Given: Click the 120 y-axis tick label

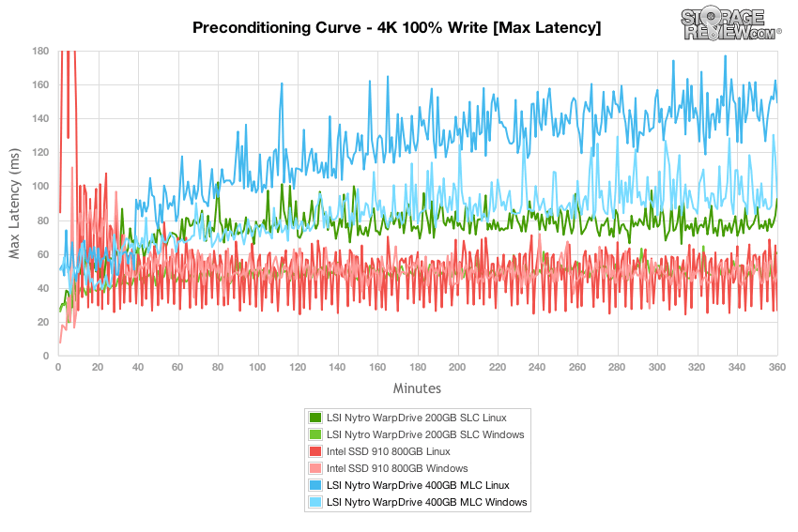Looking at the screenshot, I should [x=40, y=153].
